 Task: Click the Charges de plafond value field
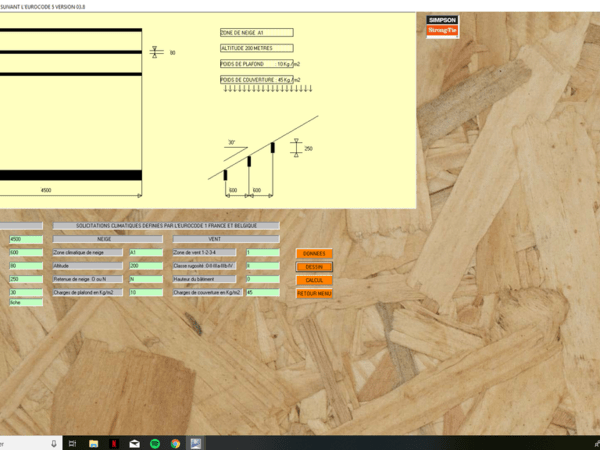pyautogui.click(x=145, y=293)
